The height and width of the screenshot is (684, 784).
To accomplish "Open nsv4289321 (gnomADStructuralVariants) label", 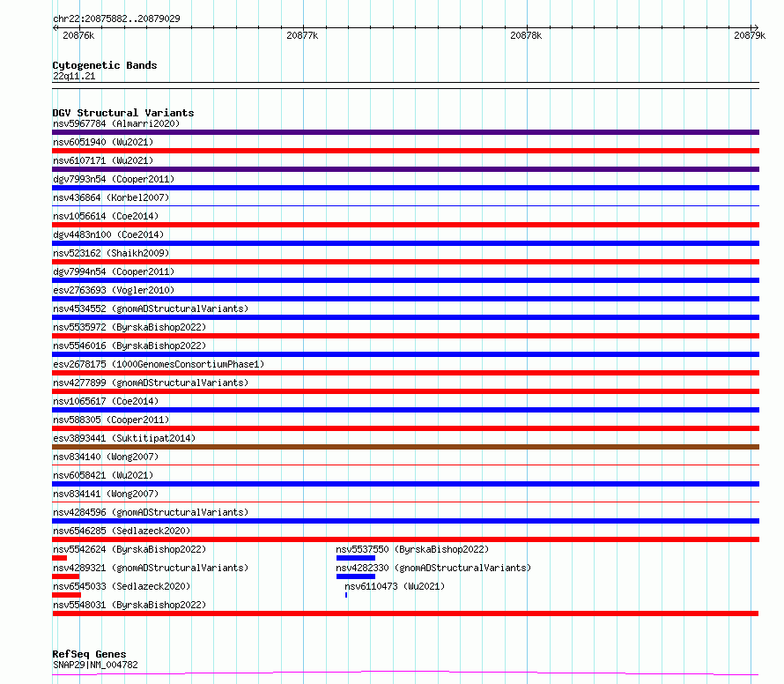I will click(x=151, y=568).
